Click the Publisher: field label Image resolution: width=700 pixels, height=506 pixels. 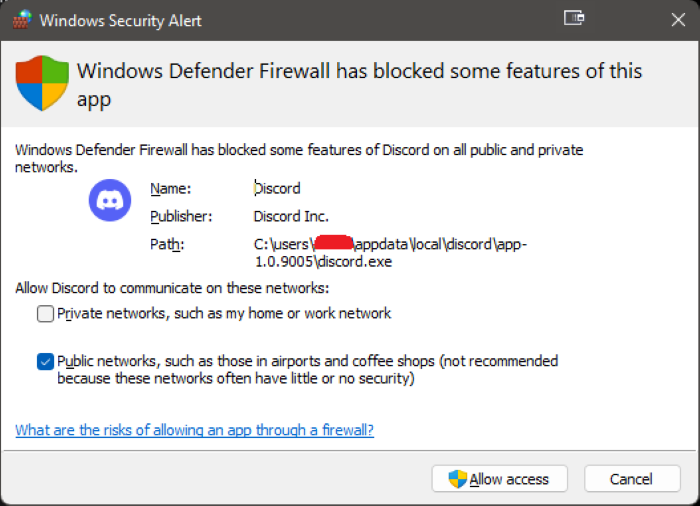[x=181, y=217]
